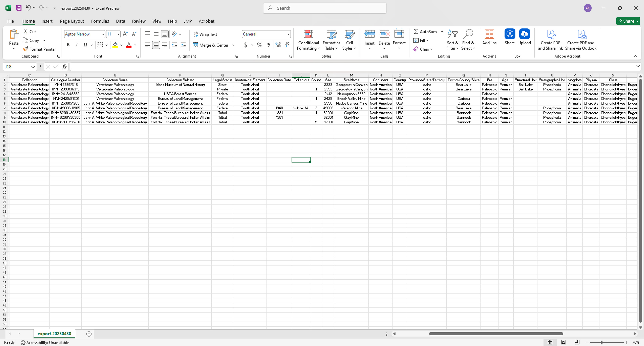Click the Page Break Preview view icon

pyautogui.click(x=577, y=342)
